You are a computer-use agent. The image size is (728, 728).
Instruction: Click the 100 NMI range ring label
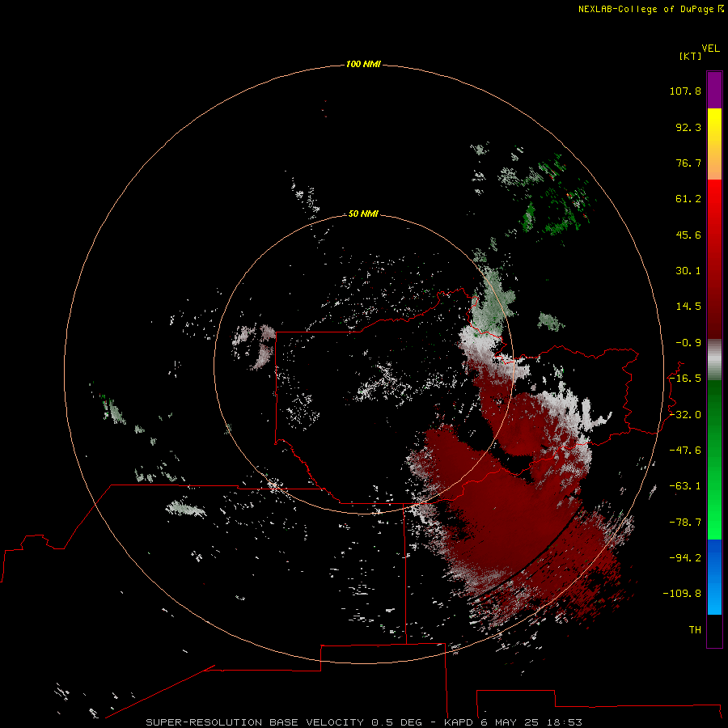coord(363,64)
